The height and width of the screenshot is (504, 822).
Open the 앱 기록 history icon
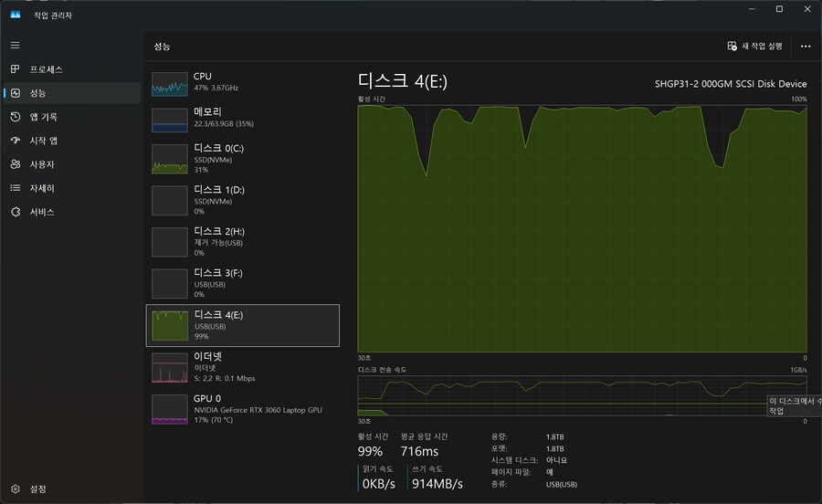[16, 116]
